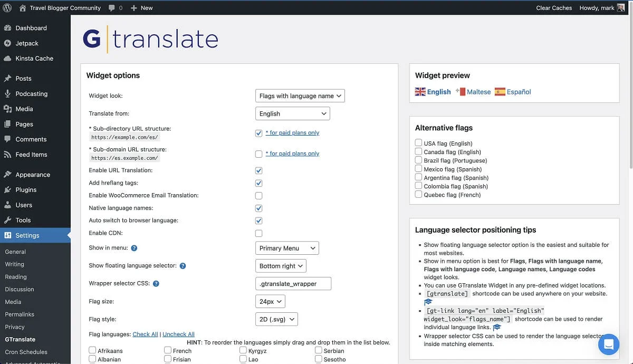Click help icon beside Show in menu
This screenshot has width=633, height=364.
[x=134, y=248]
